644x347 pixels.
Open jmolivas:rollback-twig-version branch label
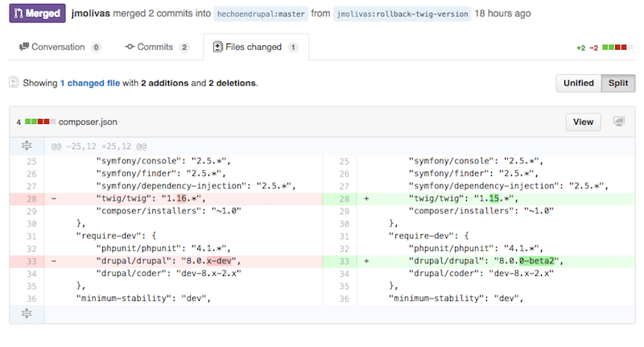pos(402,14)
